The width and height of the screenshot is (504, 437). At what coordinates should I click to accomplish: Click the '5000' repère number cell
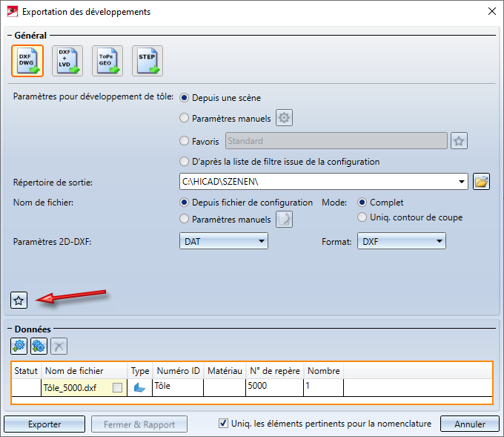pos(274,388)
